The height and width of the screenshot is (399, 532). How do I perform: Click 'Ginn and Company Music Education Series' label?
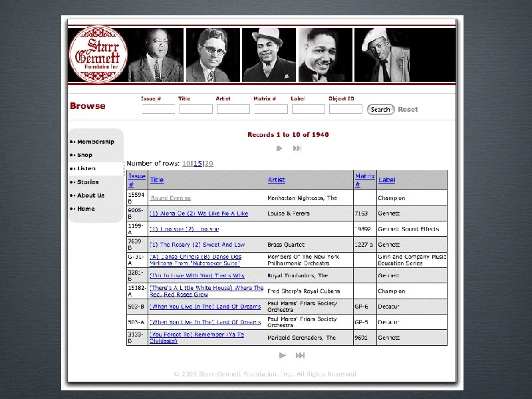tap(412, 260)
